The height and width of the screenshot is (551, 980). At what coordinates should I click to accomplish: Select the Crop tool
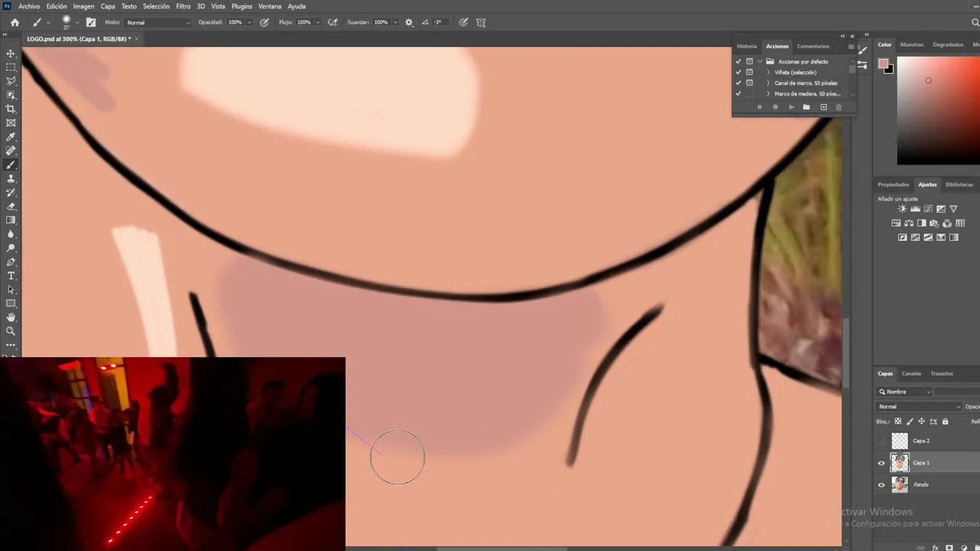click(x=11, y=109)
